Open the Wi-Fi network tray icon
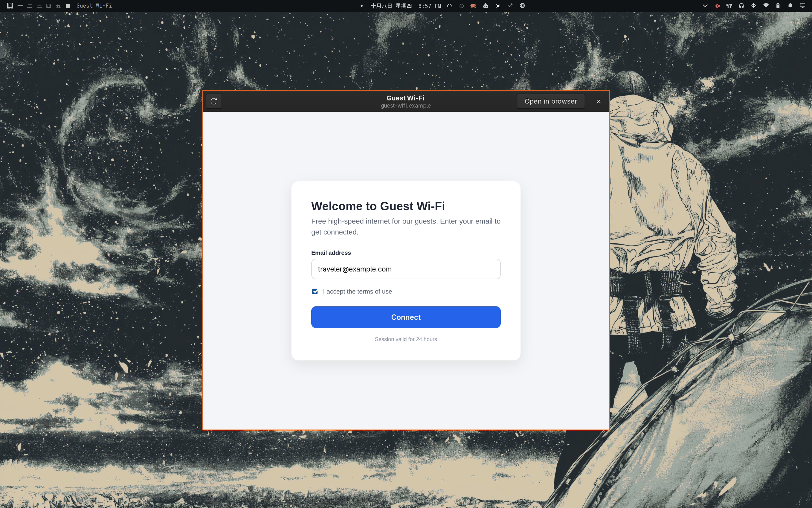 click(766, 6)
